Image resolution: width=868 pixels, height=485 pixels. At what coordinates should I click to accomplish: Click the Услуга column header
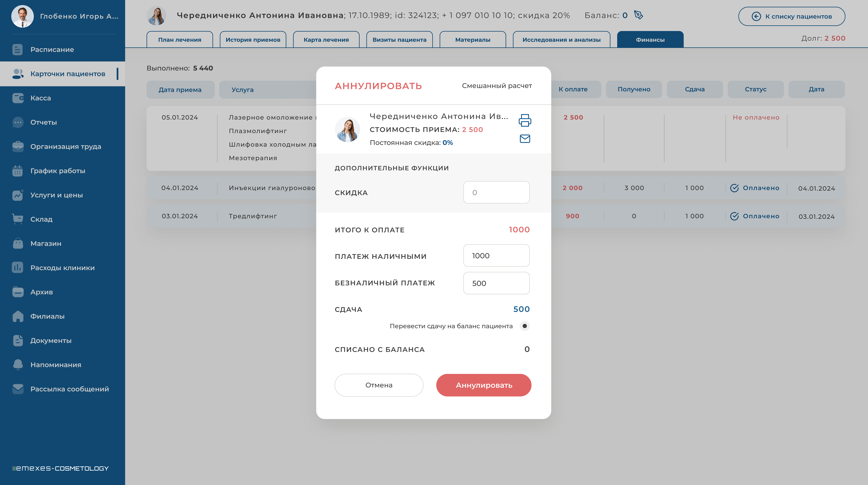(x=243, y=90)
